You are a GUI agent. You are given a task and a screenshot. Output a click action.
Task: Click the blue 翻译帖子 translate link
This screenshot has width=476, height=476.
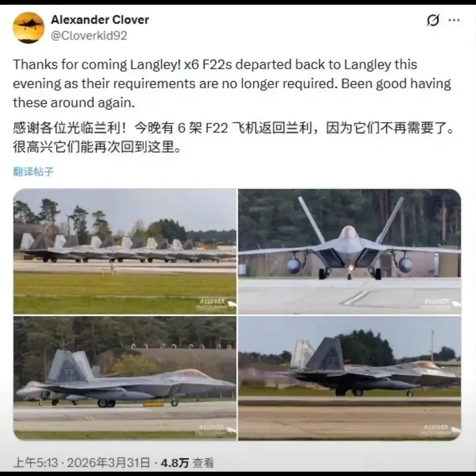pos(33,172)
